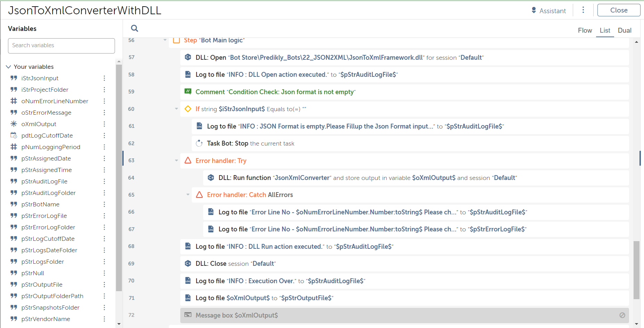Collapse the If string block on line 60
Screen dimensions: 644x328
click(176, 109)
